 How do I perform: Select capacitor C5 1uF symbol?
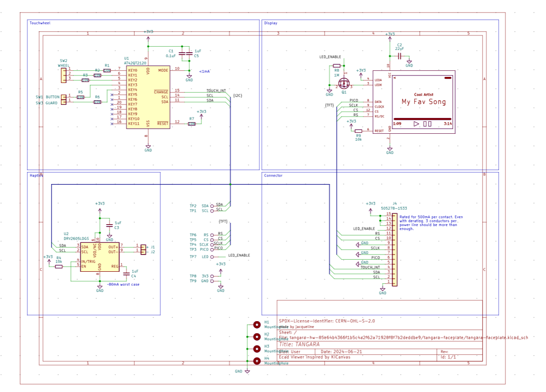[x=190, y=54]
